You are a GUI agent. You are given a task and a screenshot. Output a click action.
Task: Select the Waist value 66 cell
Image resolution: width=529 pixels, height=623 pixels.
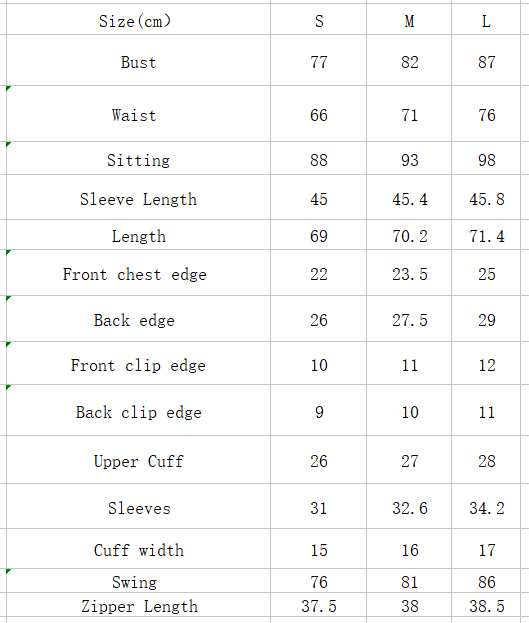pos(318,114)
